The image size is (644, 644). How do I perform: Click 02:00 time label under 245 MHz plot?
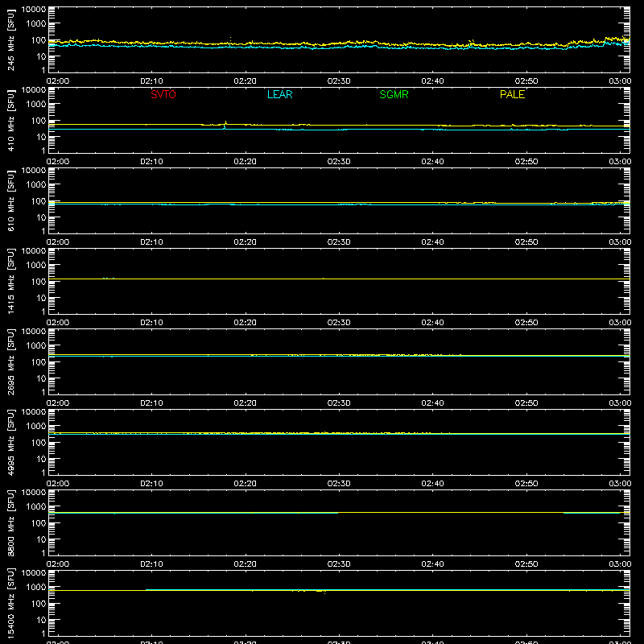coord(58,81)
